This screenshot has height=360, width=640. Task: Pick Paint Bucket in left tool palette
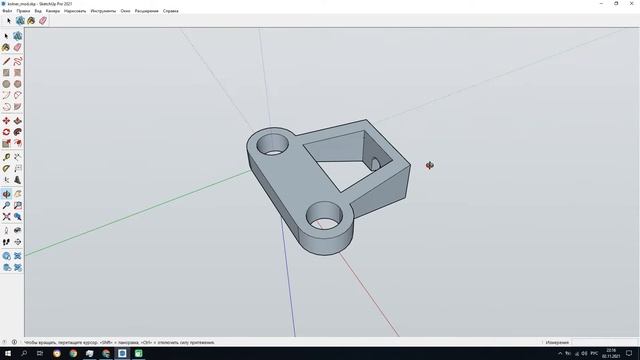tap(6, 48)
